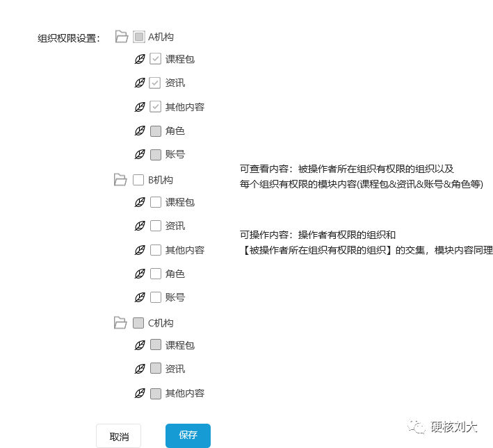Collapse the A机构 folder node
The height and width of the screenshot is (448, 493).
(x=121, y=37)
